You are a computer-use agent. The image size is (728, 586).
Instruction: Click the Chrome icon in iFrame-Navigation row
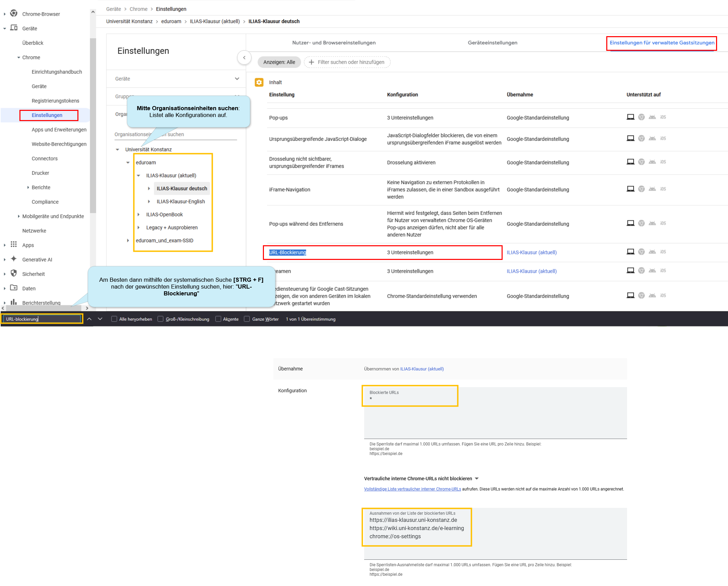(x=641, y=189)
